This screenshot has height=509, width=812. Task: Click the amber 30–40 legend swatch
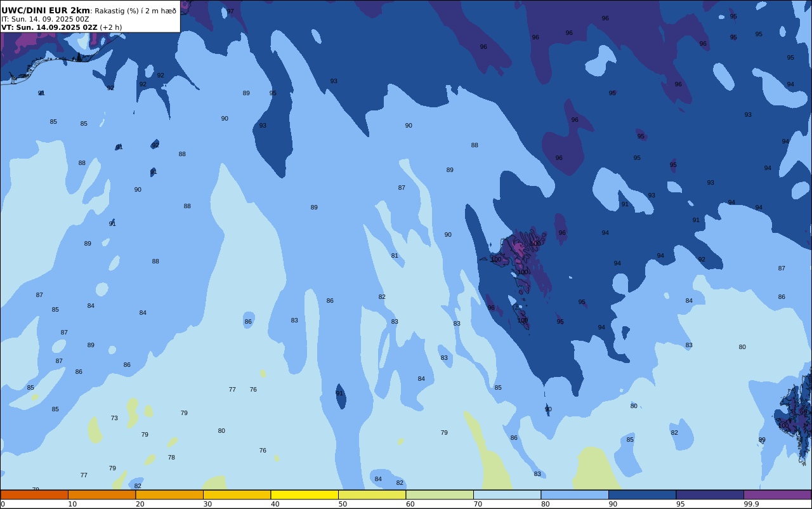237,494
